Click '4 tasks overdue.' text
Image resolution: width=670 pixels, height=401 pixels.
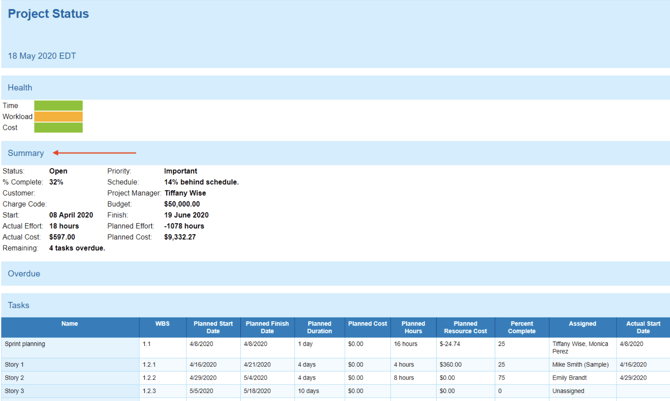pos(77,248)
